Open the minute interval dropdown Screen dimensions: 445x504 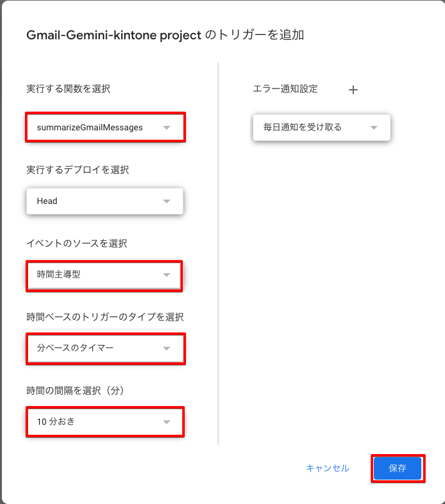pos(105,422)
